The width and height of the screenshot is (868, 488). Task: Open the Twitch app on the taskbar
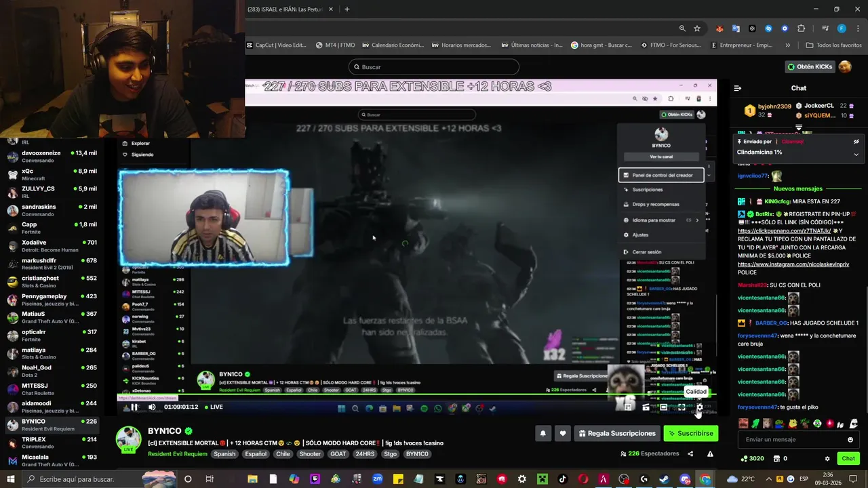pos(315,479)
